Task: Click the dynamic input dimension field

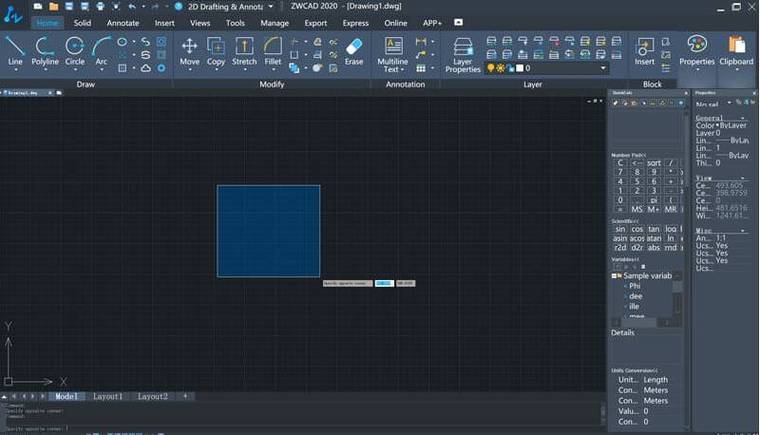Action: point(384,283)
